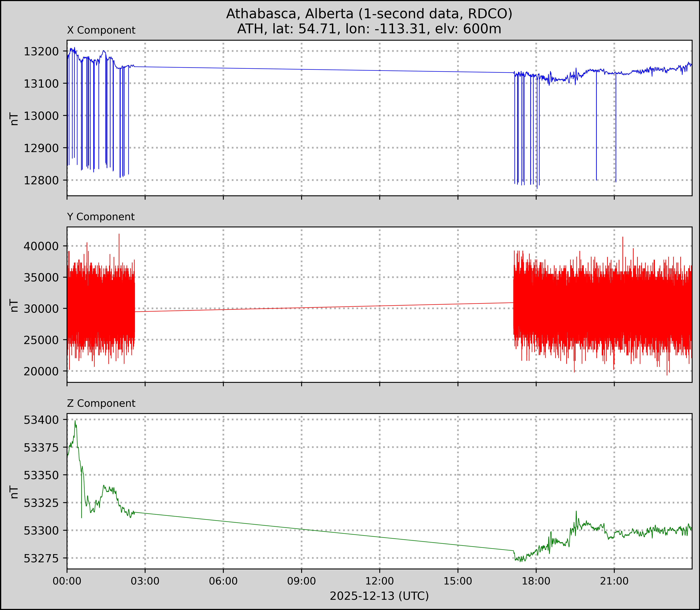Select the 'Y Component' panel label
The image size is (700, 610).
tap(101, 217)
